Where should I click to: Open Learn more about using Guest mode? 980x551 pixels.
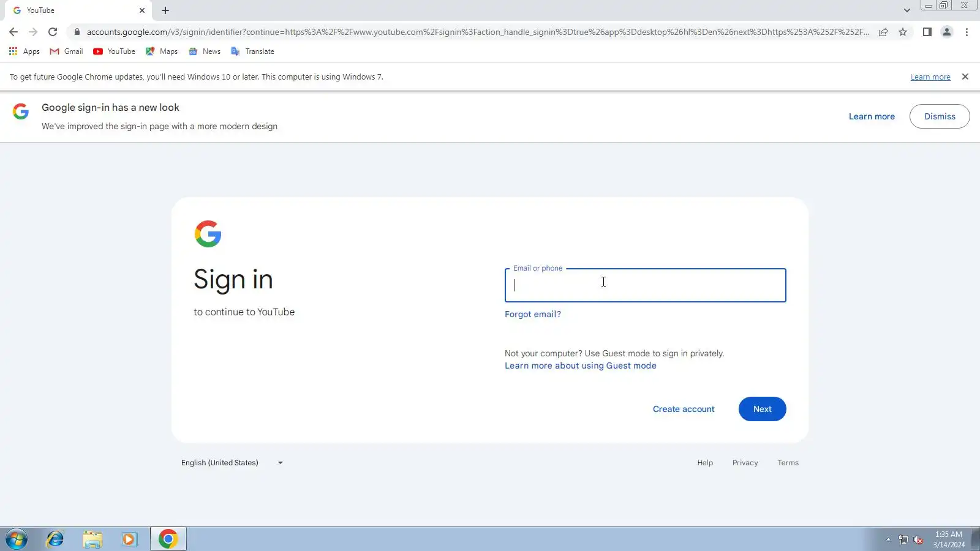(581, 365)
